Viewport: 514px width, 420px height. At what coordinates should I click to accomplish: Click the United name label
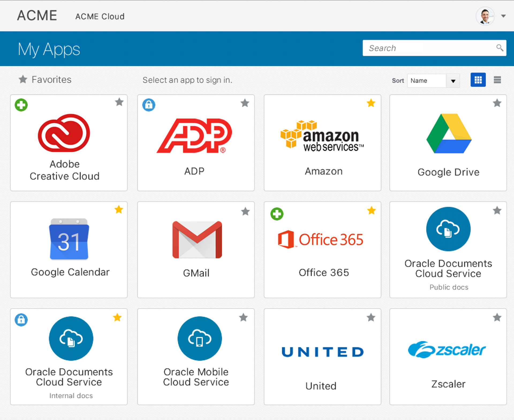click(321, 386)
